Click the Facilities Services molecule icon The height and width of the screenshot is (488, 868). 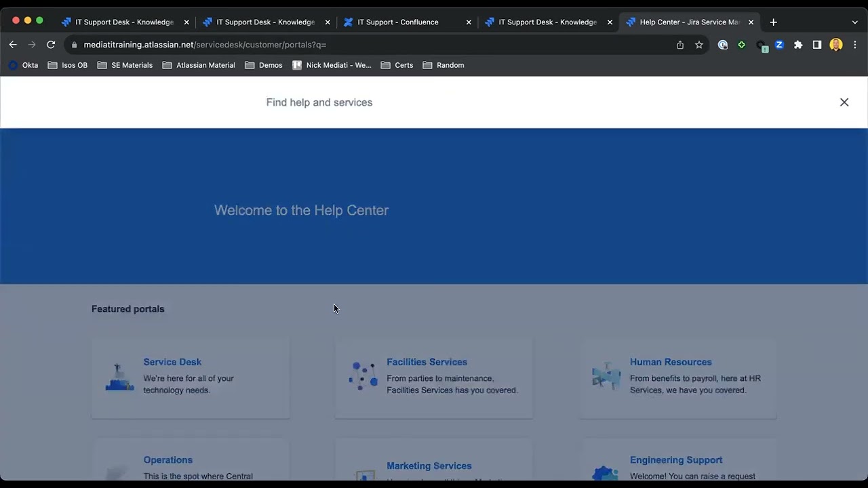363,376
